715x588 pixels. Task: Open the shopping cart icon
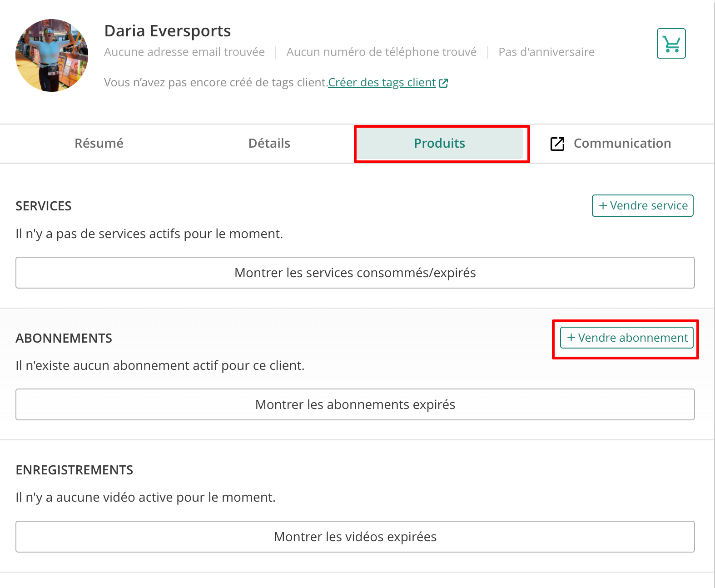[x=671, y=44]
